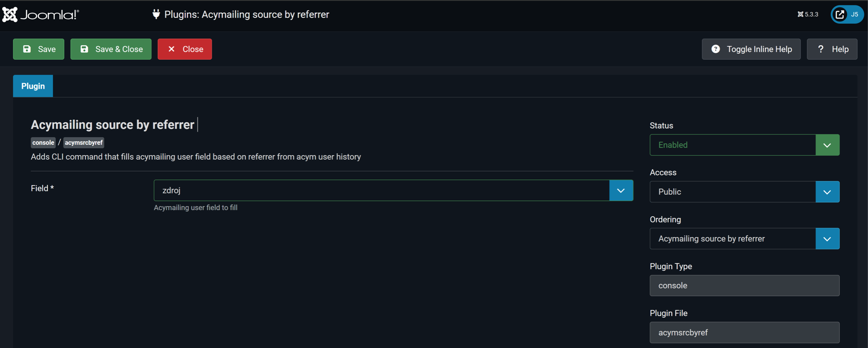Image resolution: width=868 pixels, height=348 pixels.
Task: Open site preview external link icon
Action: click(840, 14)
